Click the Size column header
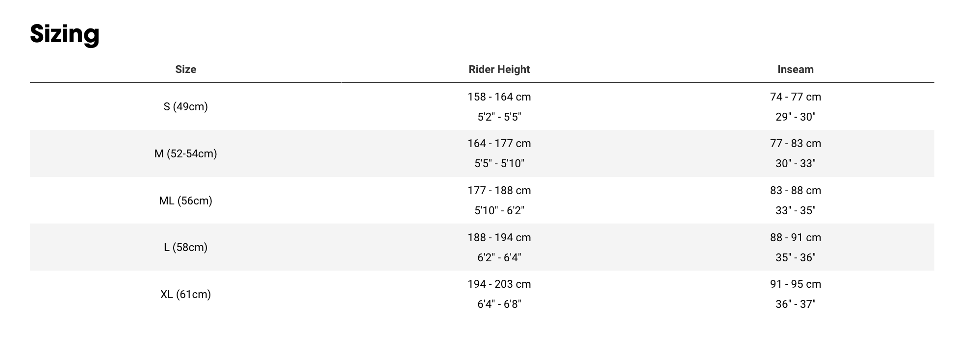The height and width of the screenshot is (350, 980). (185, 70)
